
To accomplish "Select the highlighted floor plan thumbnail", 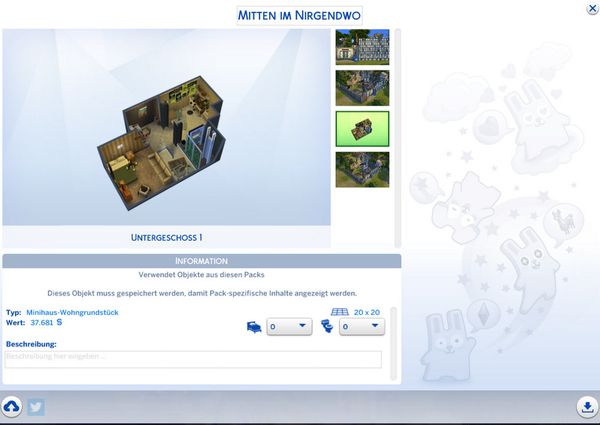I will (362, 129).
